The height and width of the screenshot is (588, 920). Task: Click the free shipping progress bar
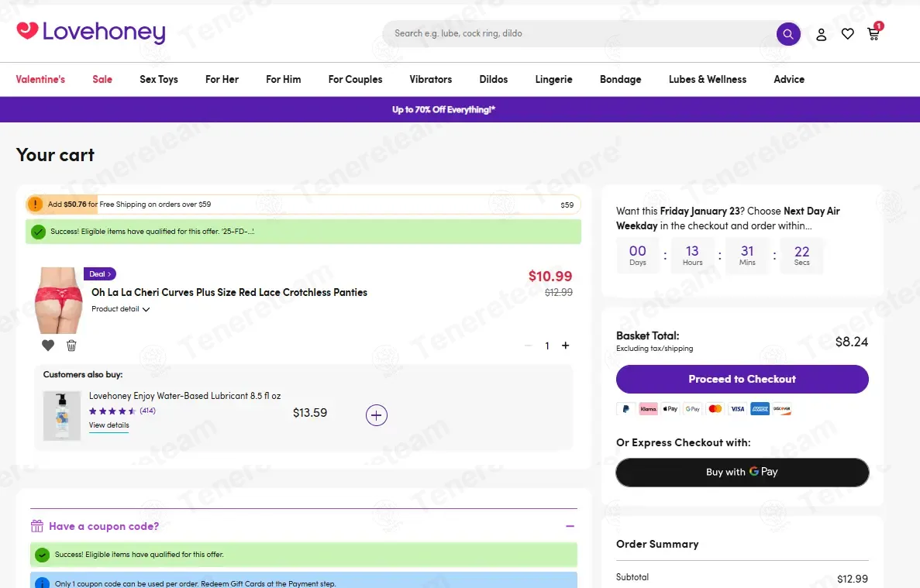[303, 204]
